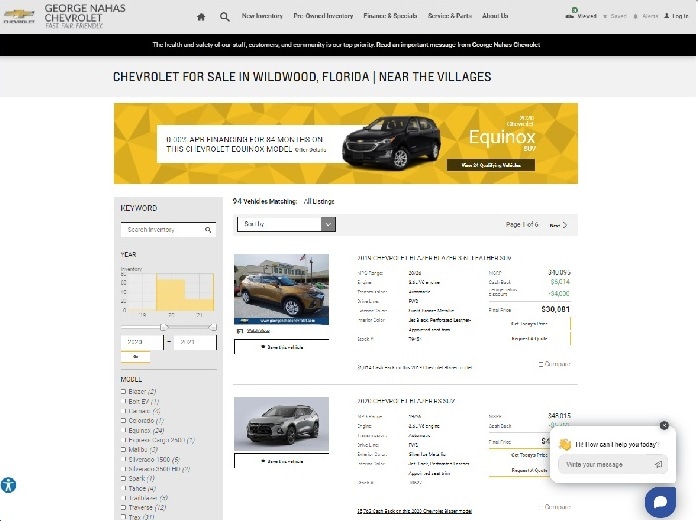
Task: Open the Alerts bell
Action: (x=635, y=16)
